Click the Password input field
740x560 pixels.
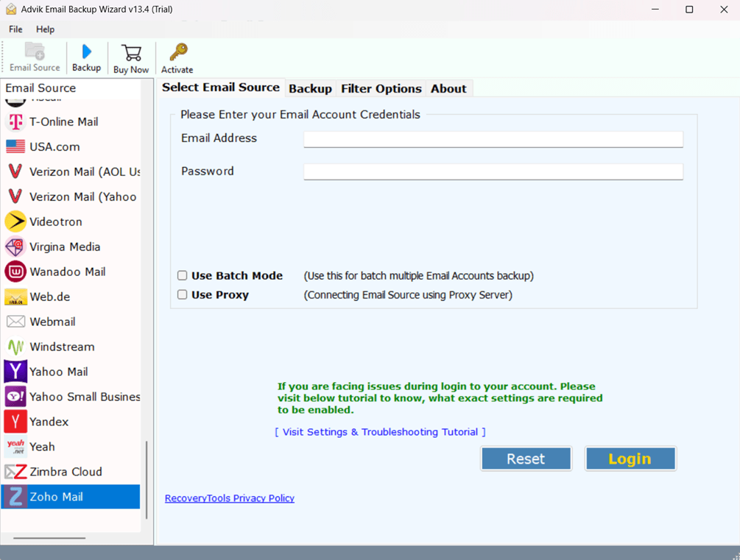493,171
